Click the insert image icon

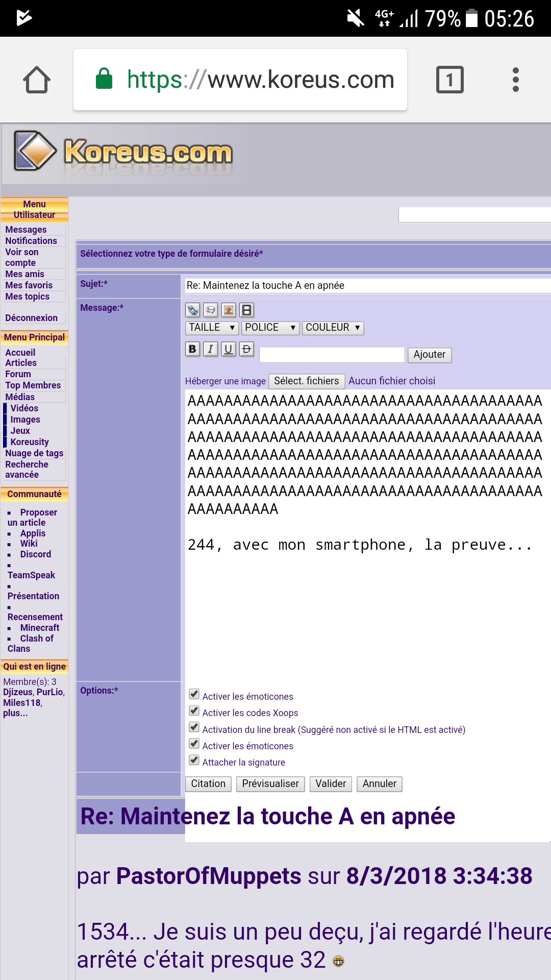(x=229, y=310)
